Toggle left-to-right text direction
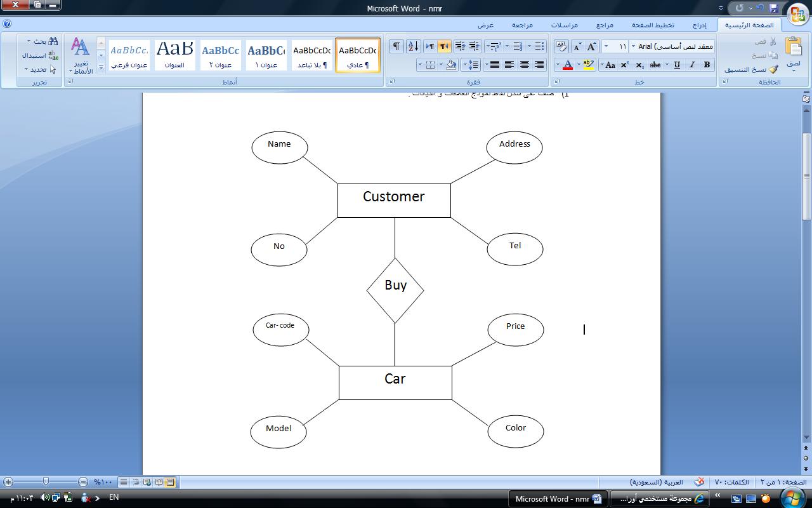Image resolution: width=812 pixels, height=508 pixels. point(429,46)
